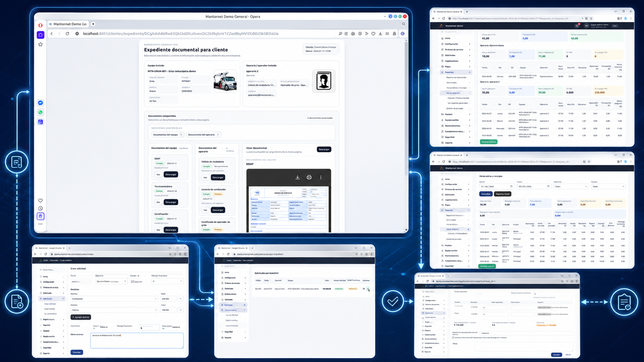Open Equipos in the horas-máquina window sidebar

coord(456,114)
